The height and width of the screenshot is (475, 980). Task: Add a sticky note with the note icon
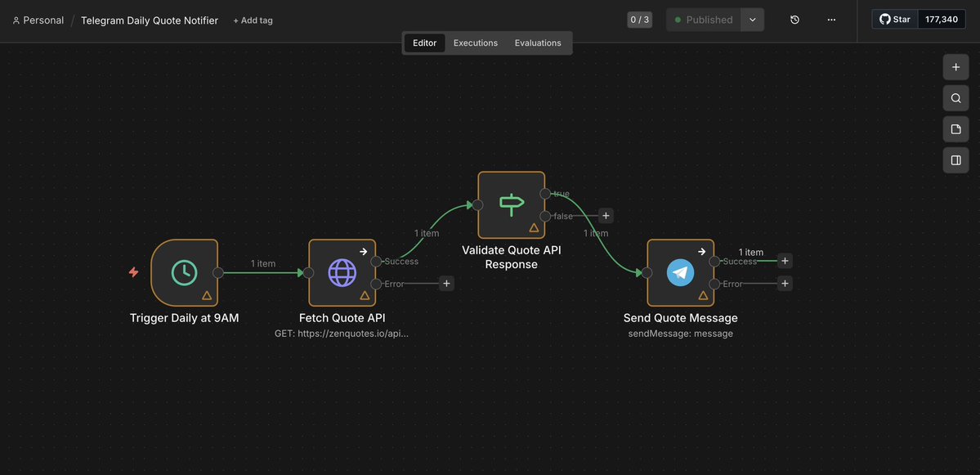point(955,129)
